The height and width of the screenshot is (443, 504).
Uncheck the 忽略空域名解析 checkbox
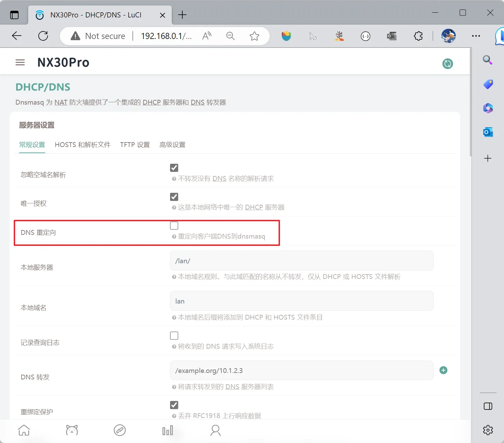pyautogui.click(x=174, y=168)
